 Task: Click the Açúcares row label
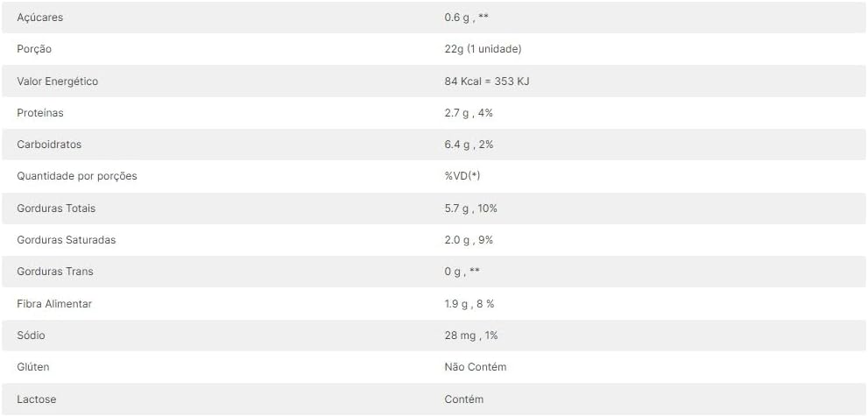pos(40,18)
